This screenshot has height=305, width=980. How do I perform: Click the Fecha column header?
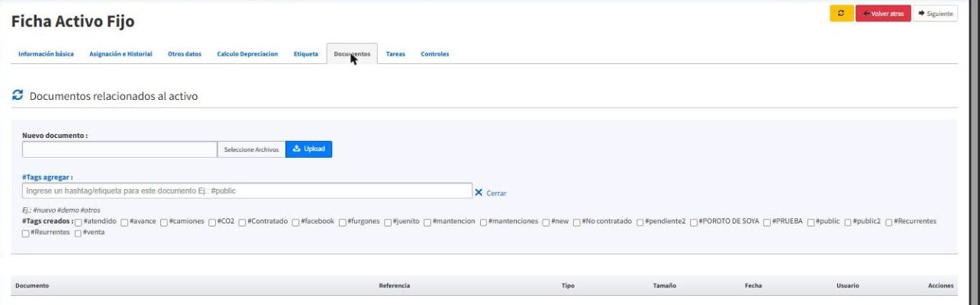(x=753, y=285)
